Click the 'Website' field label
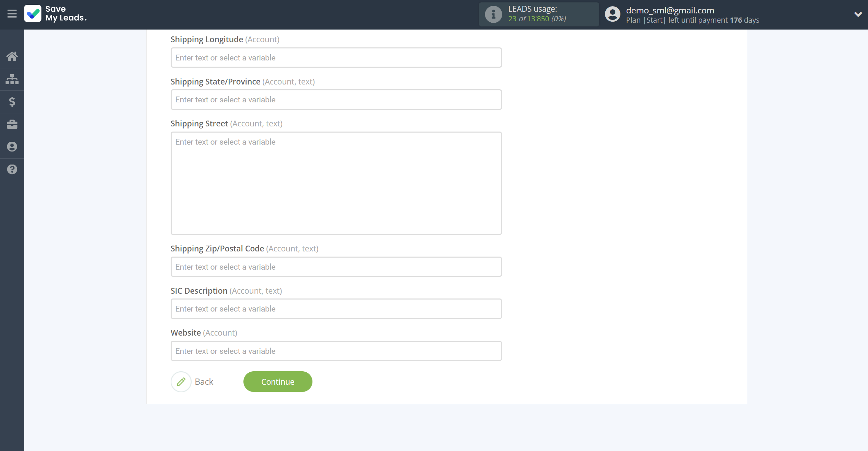 point(186,333)
